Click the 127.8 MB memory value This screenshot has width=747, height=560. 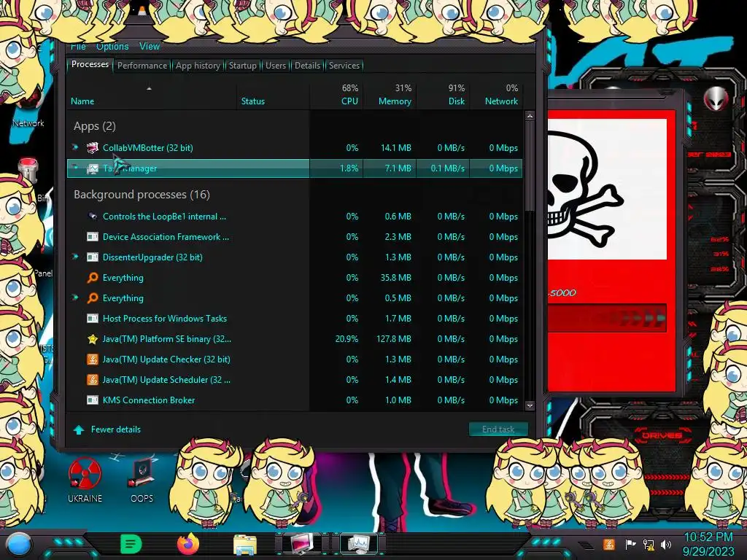(393, 339)
